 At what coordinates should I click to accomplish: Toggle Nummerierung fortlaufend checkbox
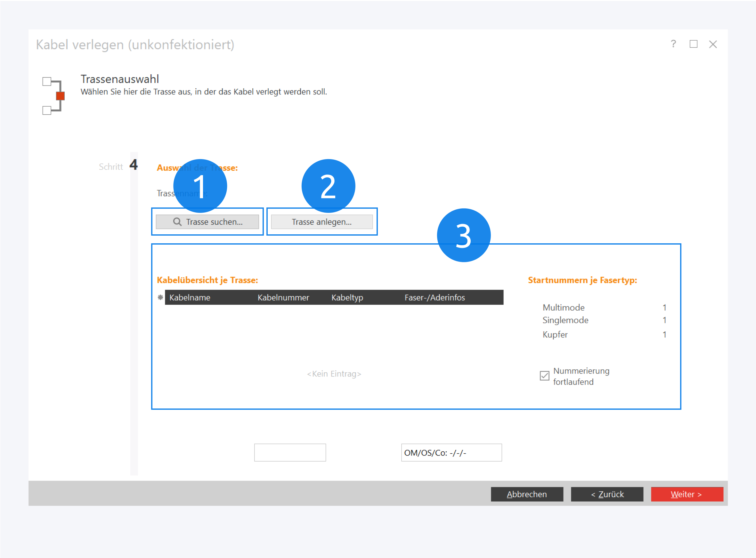tap(545, 376)
